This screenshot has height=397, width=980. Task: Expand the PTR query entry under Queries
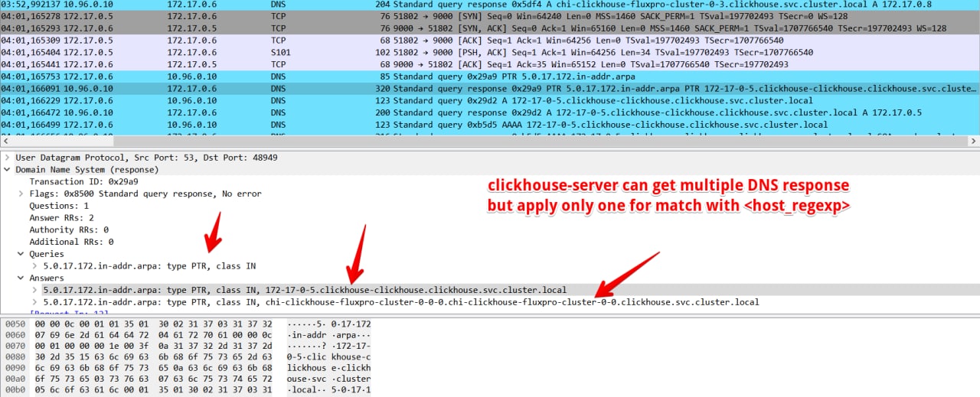[x=34, y=266]
